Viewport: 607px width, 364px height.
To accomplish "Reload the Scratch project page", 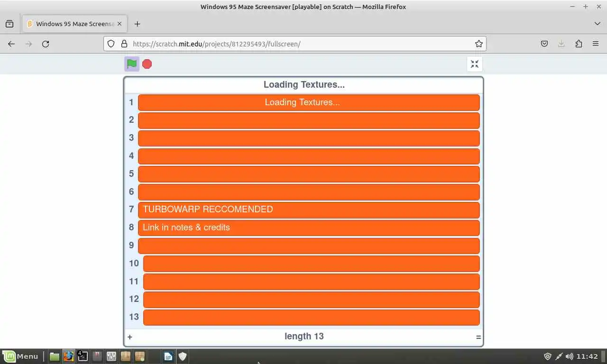I will (x=46, y=44).
